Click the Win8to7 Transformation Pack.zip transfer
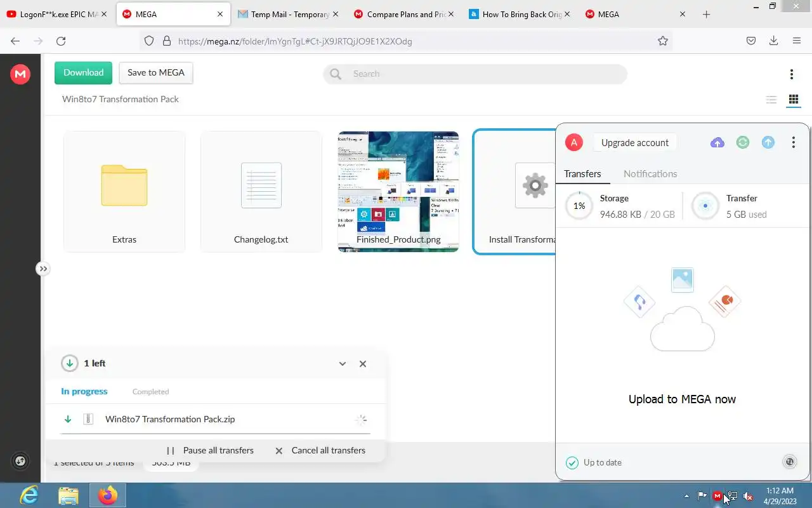Viewport: 812px width, 508px height. click(216, 419)
